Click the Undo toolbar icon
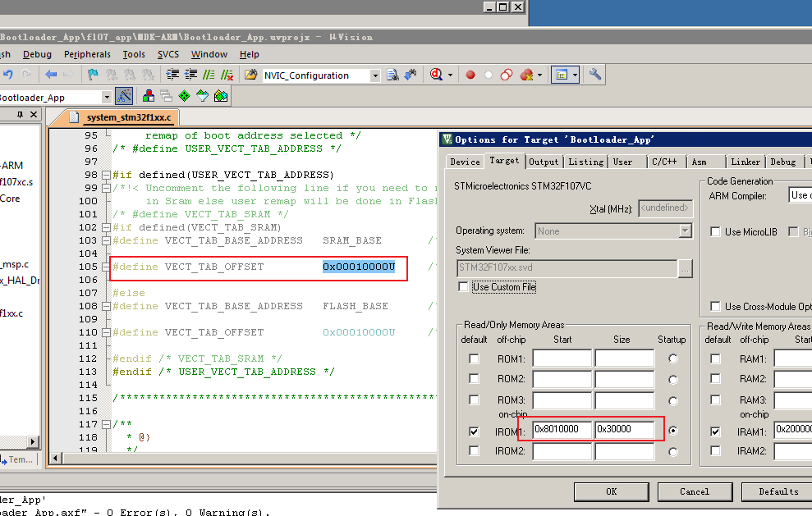The width and height of the screenshot is (812, 516). click(x=7, y=75)
